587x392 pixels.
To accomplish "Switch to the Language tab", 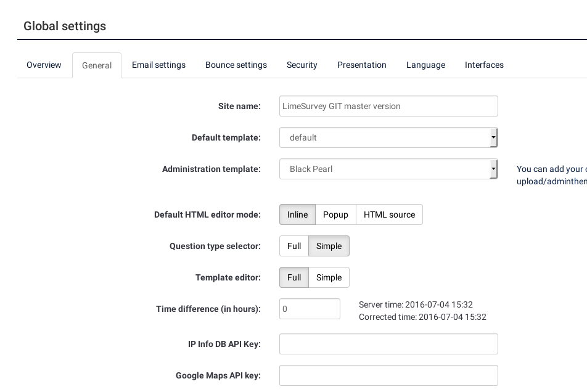I will (x=425, y=65).
